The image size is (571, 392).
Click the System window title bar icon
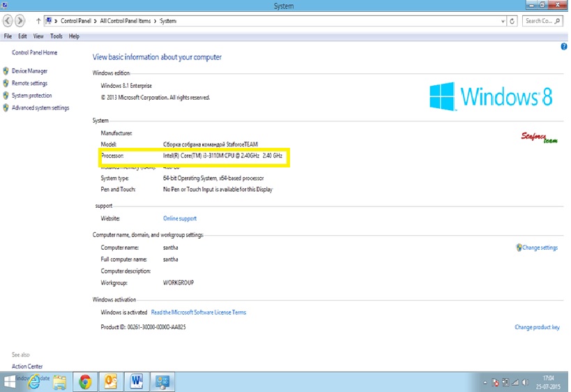(x=4, y=5)
